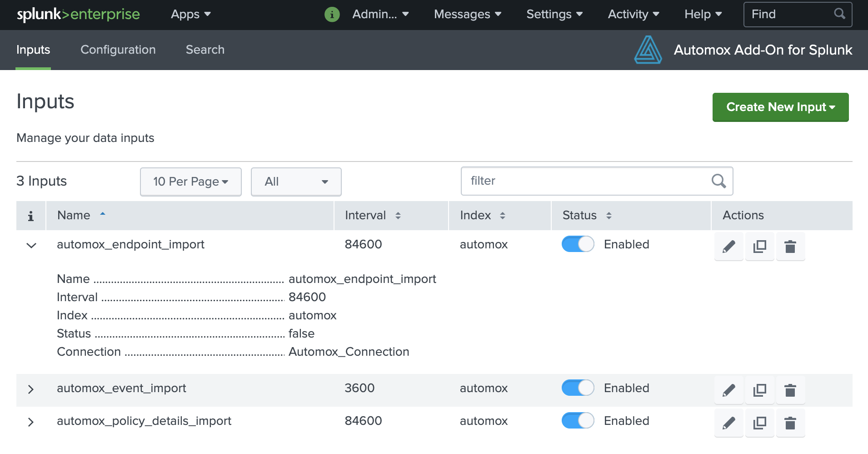The width and height of the screenshot is (868, 454).
Task: Switch to the Search tab
Action: (x=205, y=50)
